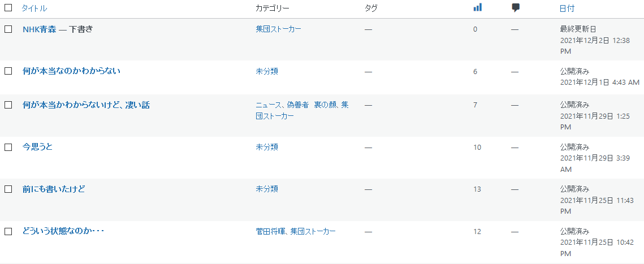Toggle the select-all posts checkbox in header
Viewport: 644px width, 264px height.
pyautogui.click(x=8, y=8)
